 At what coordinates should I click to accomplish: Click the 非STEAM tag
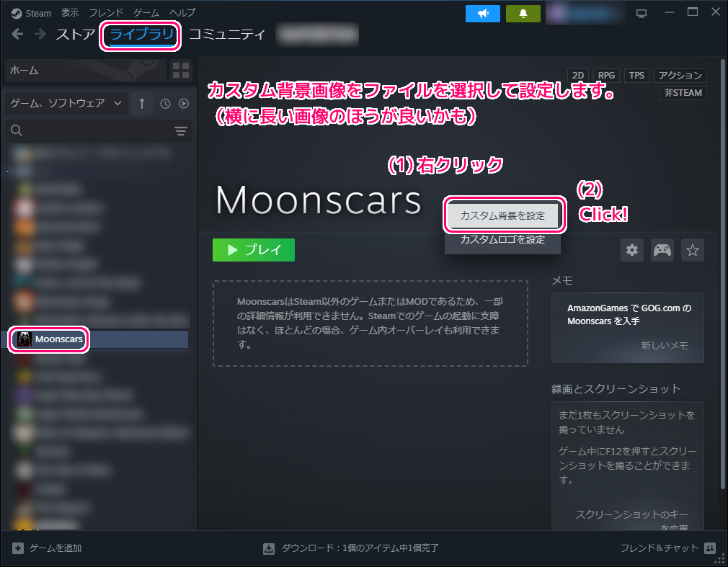coord(683,93)
